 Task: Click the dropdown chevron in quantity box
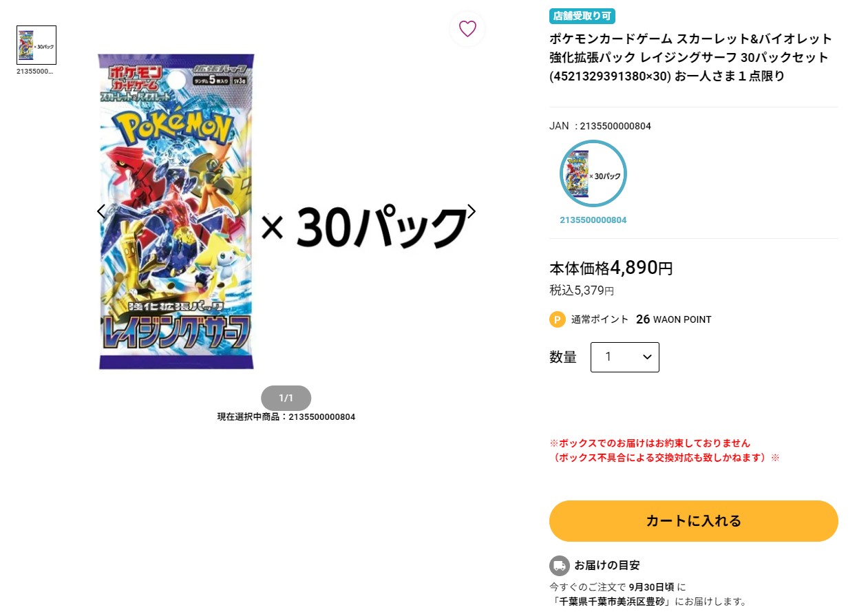(x=647, y=357)
